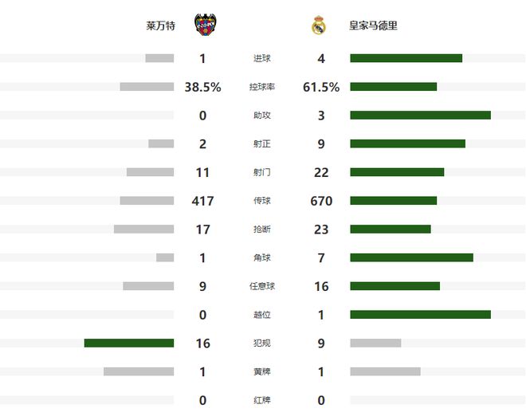This screenshot has width=526, height=420.
Task: Click Levante's gray 拾断 bar
Action: click(x=143, y=230)
